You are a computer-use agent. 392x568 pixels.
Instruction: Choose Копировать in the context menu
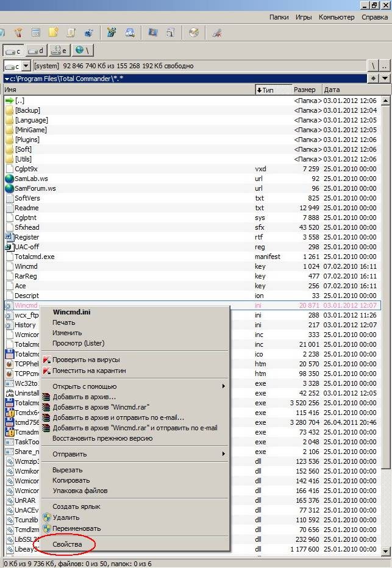point(71,480)
